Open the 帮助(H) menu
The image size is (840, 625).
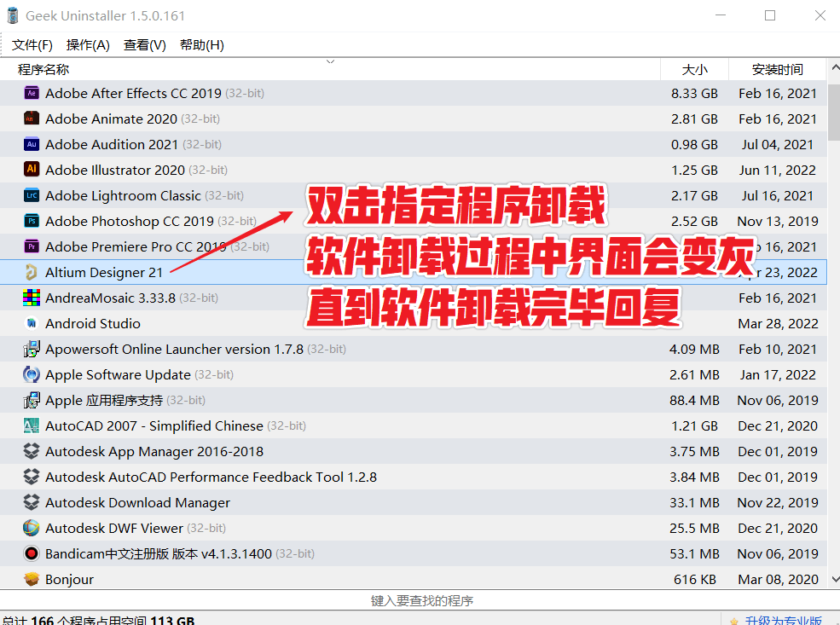[x=201, y=44]
